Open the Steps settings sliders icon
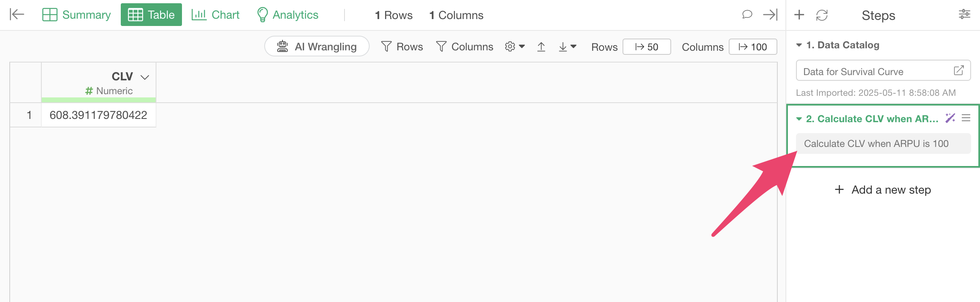The image size is (980, 302). [x=964, y=15]
